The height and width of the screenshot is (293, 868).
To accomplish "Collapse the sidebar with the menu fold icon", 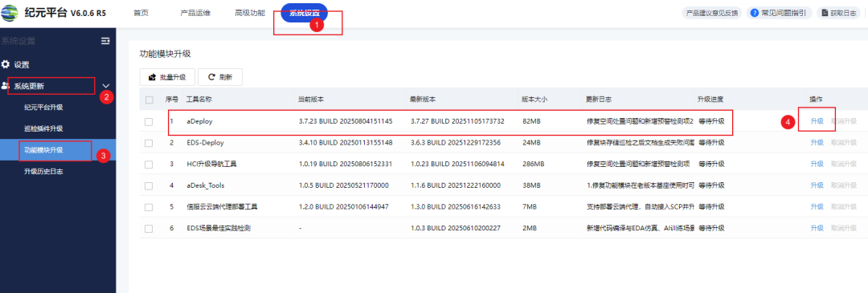I will coord(105,41).
